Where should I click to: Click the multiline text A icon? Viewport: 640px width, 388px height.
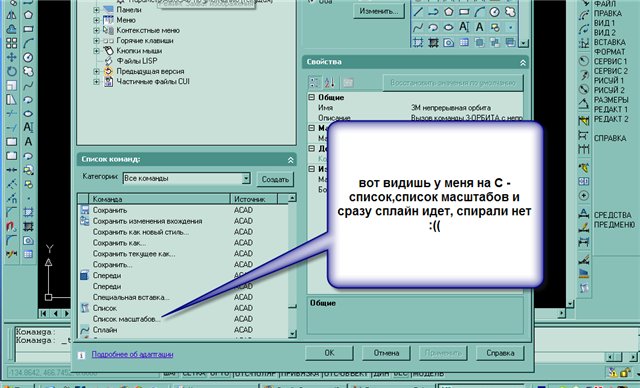click(28, 127)
